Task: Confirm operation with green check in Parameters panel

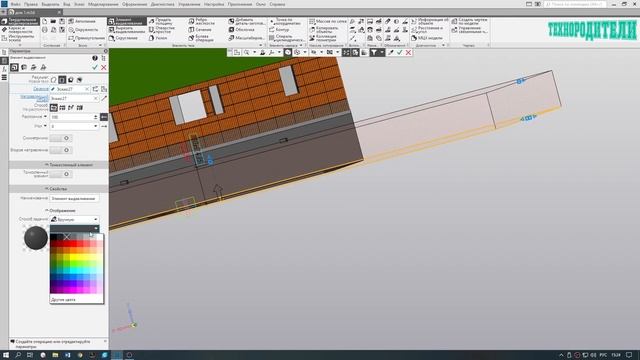Action: [95, 67]
